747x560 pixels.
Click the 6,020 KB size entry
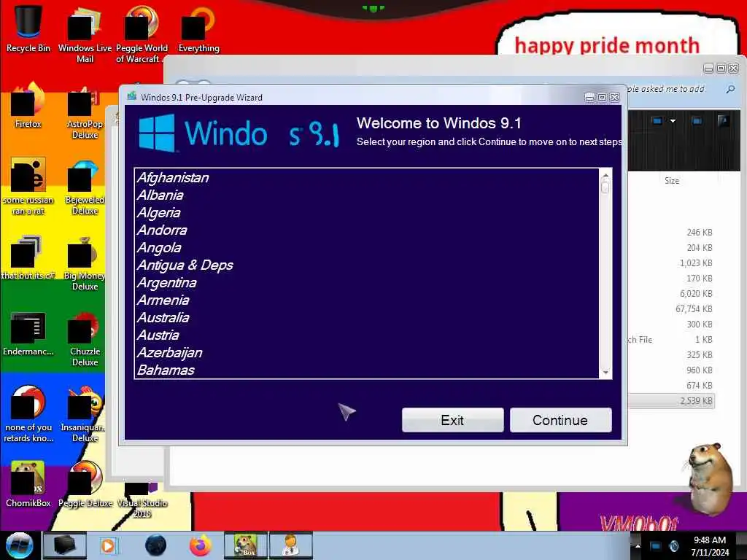[x=695, y=294]
